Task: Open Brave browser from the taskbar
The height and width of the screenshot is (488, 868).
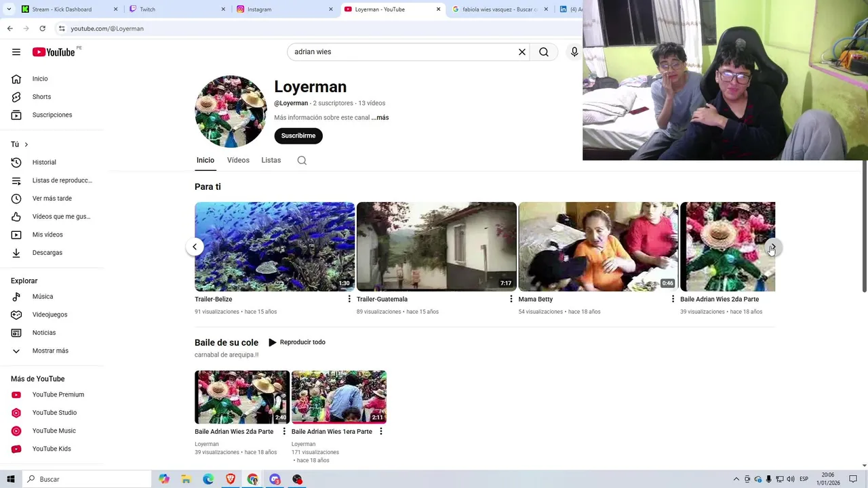Action: click(x=231, y=479)
